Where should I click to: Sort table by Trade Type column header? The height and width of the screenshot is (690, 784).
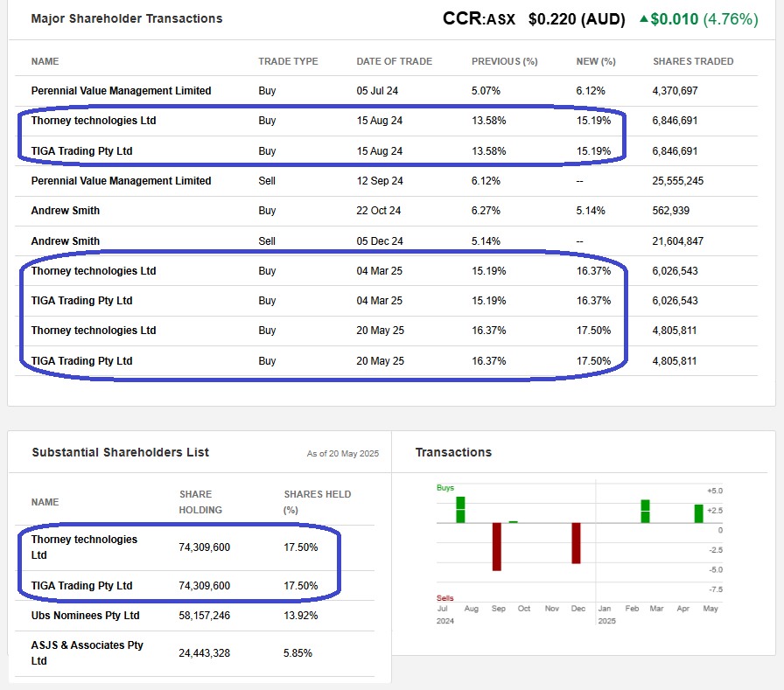pyautogui.click(x=288, y=61)
